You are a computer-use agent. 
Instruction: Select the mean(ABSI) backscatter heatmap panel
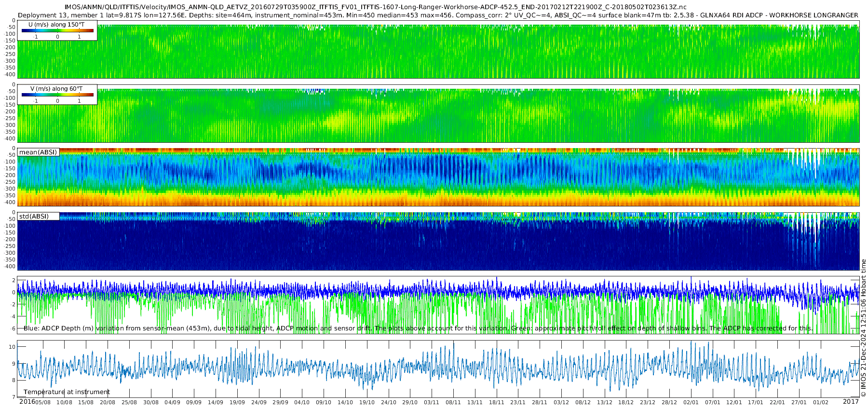tap(438, 178)
